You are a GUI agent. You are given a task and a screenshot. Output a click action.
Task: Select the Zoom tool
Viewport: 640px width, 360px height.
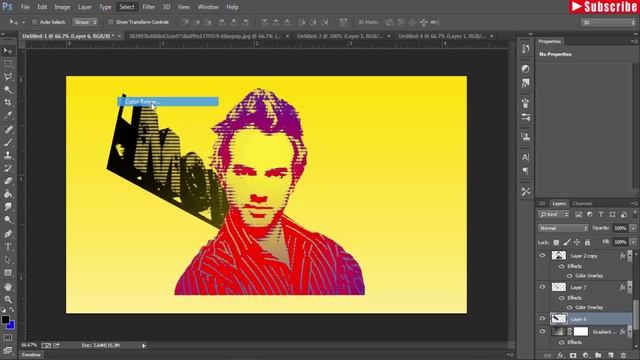coord(8,299)
